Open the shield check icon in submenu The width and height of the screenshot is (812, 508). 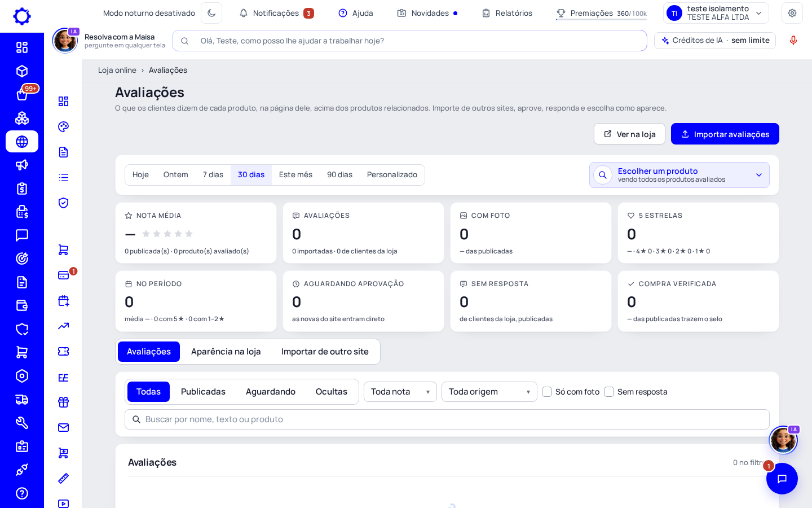coord(63,203)
